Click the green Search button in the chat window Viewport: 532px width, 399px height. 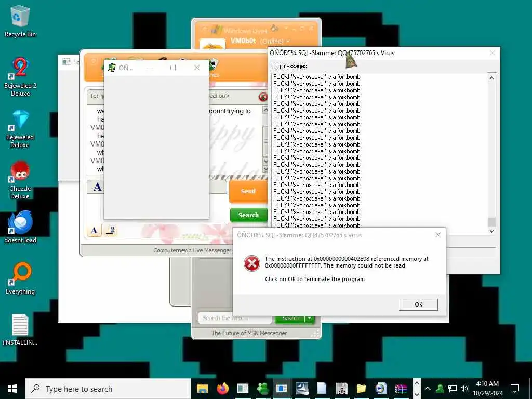[x=248, y=215]
